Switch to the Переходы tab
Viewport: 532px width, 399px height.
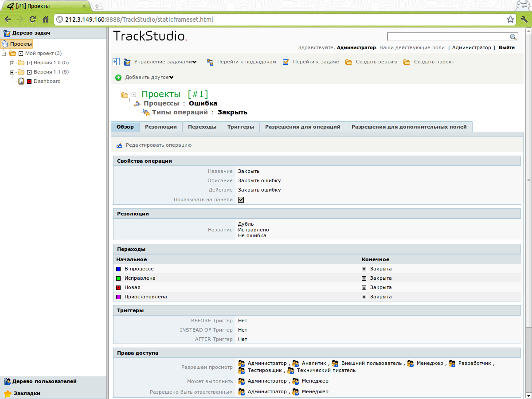coord(202,127)
